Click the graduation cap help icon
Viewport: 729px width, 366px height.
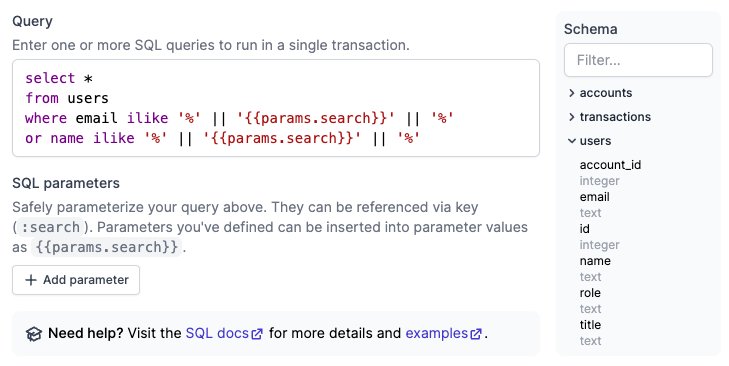pos(34,334)
